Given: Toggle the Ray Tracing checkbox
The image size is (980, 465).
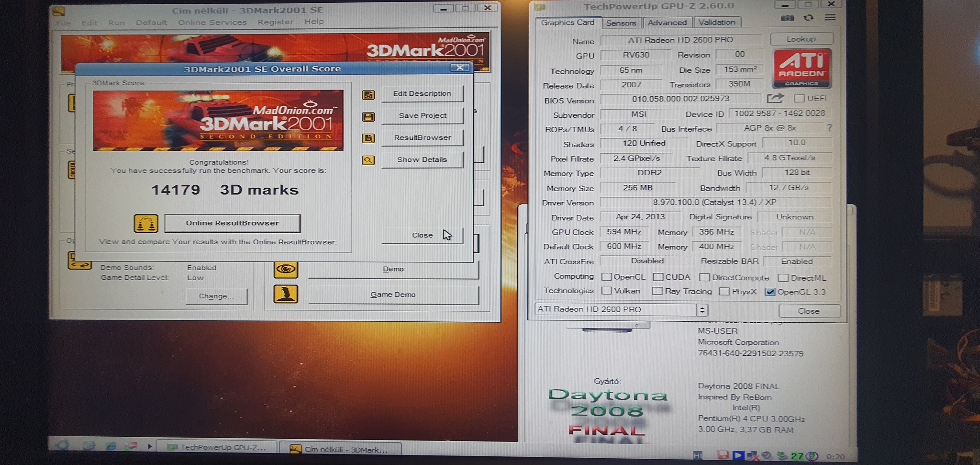Looking at the screenshot, I should (657, 291).
